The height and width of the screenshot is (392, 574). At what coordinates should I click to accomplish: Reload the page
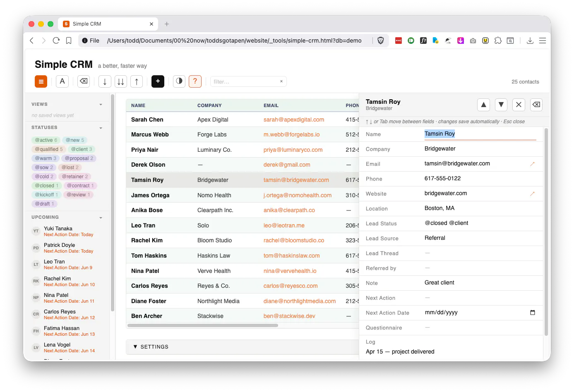(x=56, y=41)
